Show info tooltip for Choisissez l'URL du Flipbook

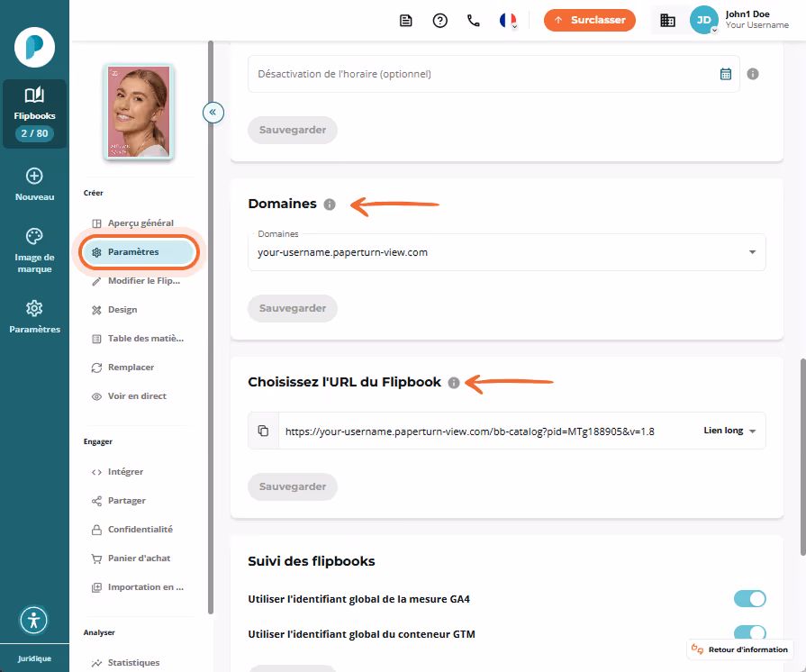453,383
